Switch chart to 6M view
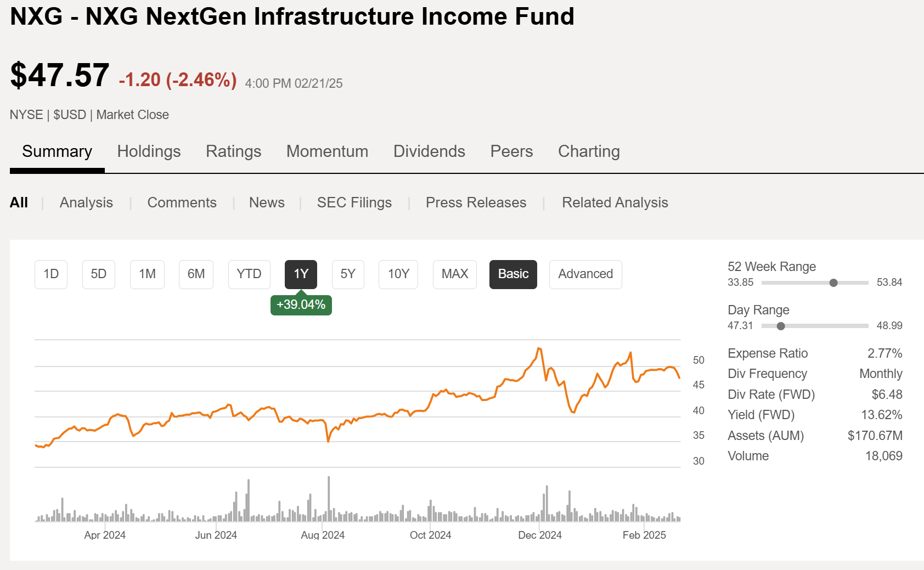The width and height of the screenshot is (924, 570). 195,274
